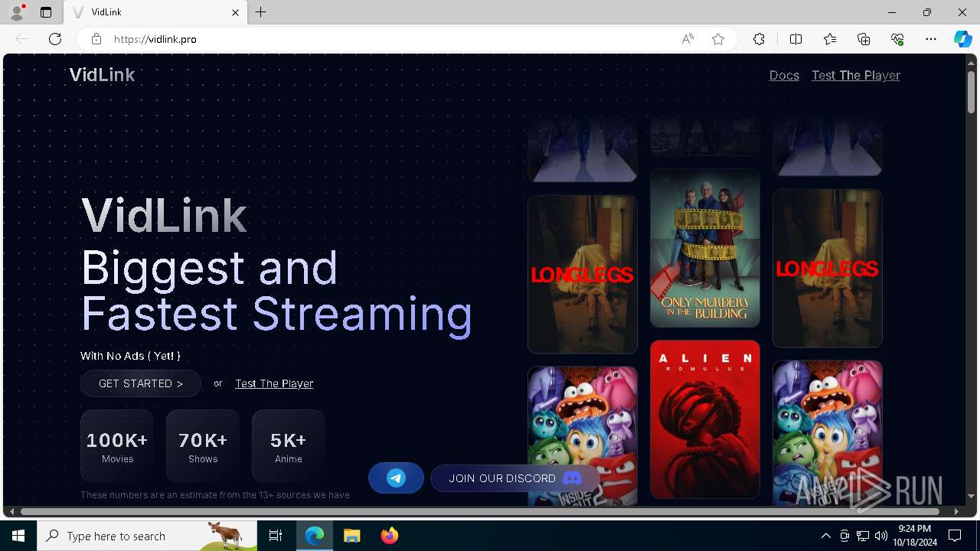Screen dimensions: 980x551
Task: Click the VidLink logo in header
Action: click(102, 75)
